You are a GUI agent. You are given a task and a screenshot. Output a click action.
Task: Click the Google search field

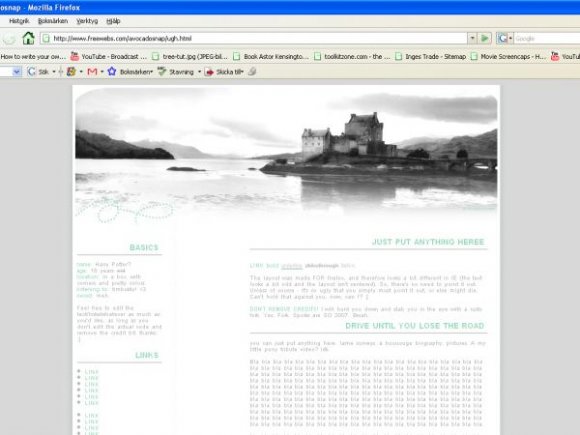[x=547, y=38]
